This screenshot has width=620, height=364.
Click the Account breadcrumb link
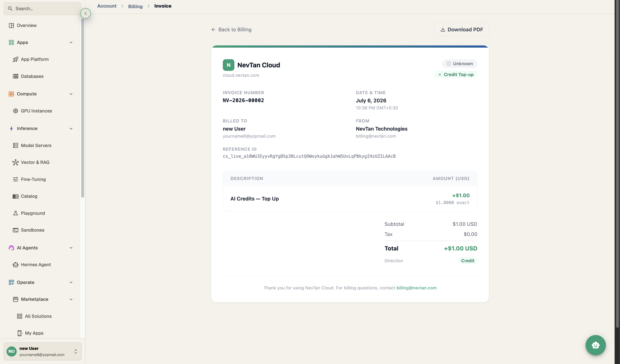tap(107, 6)
